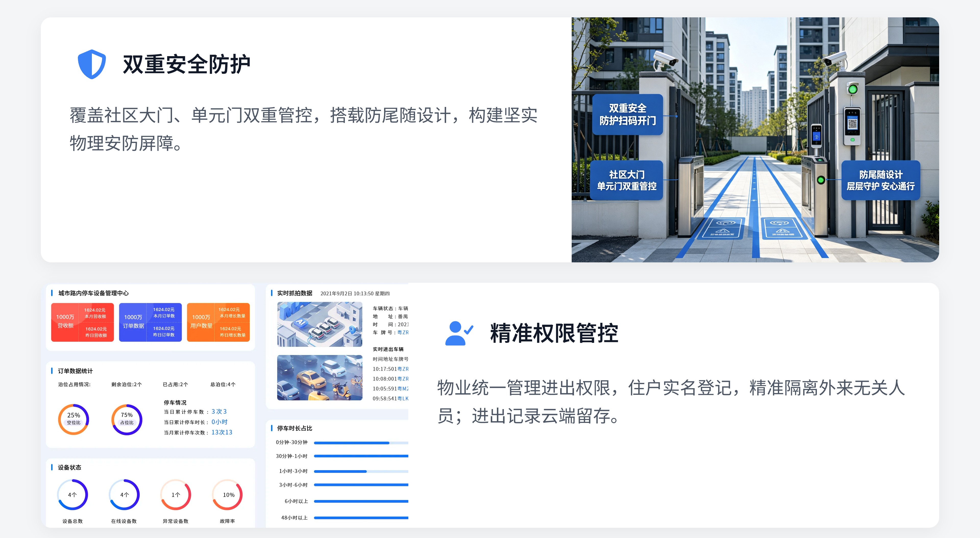Select the 75% 占位比 ring chart
The image size is (980, 538).
(x=127, y=419)
